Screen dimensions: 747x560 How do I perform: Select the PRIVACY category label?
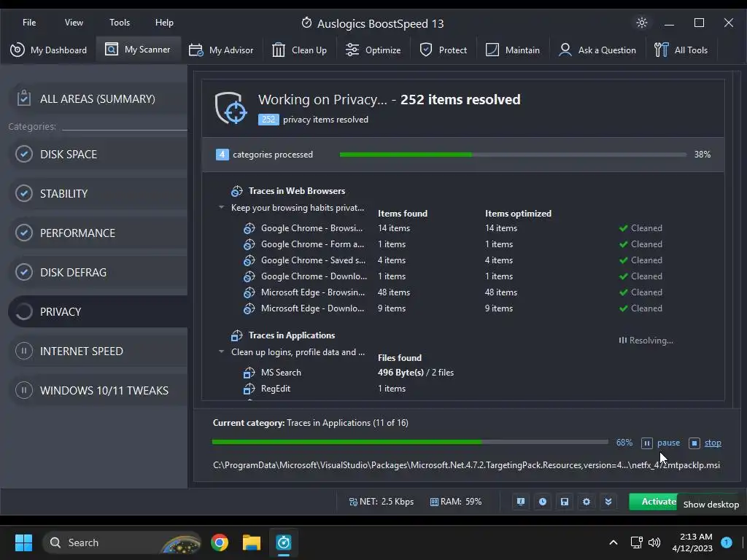pos(61,312)
